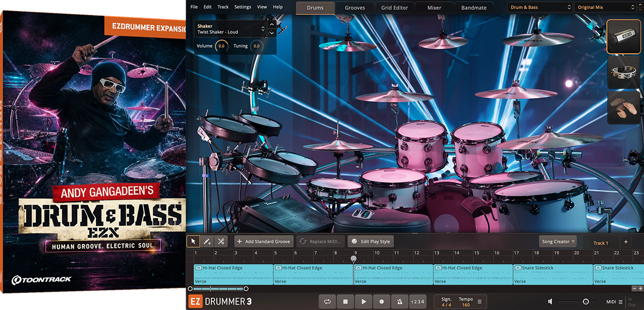Click the Edit Play Style button
The width and height of the screenshot is (644, 310).
click(371, 241)
